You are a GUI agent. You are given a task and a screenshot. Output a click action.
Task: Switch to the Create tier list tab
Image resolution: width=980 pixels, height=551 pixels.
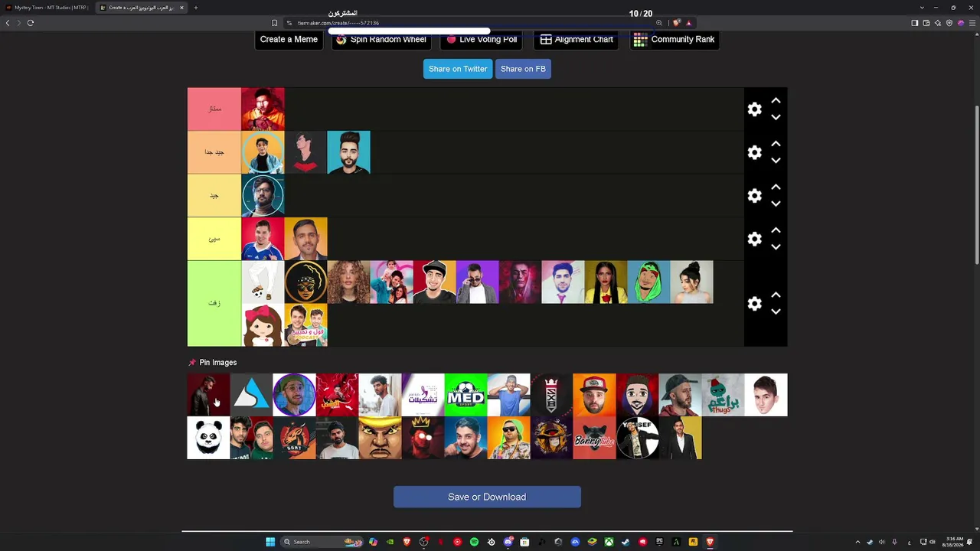[142, 8]
